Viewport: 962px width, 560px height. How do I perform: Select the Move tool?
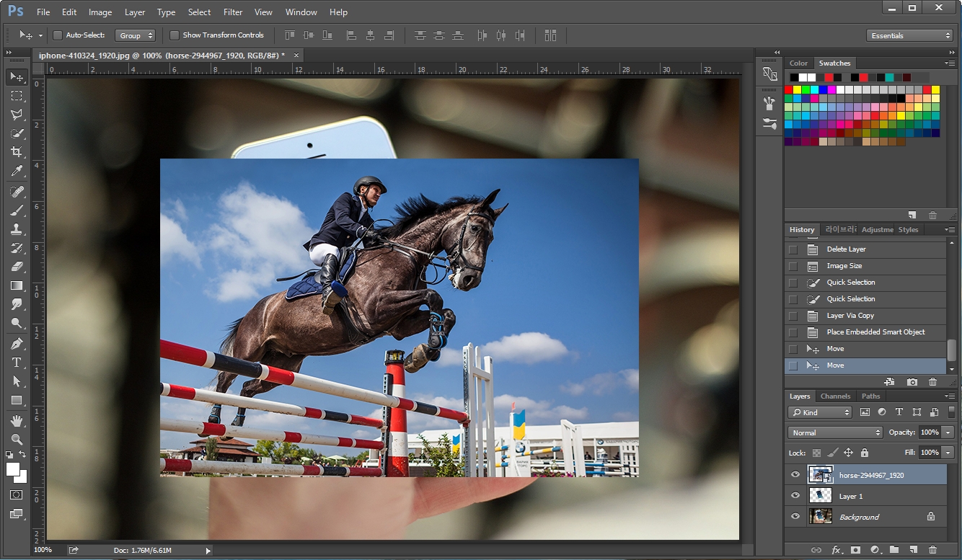point(17,77)
